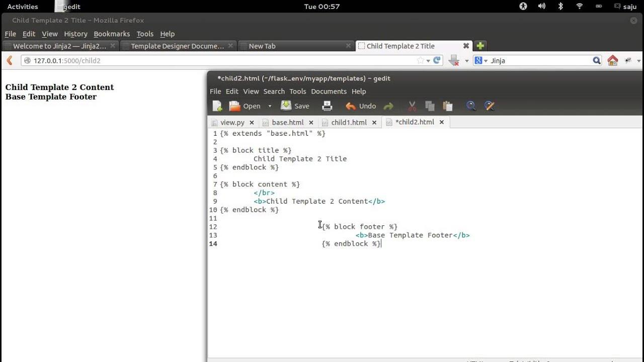Image resolution: width=644 pixels, height=362 pixels.
Task: Close the view.py tab
Action: 252,122
